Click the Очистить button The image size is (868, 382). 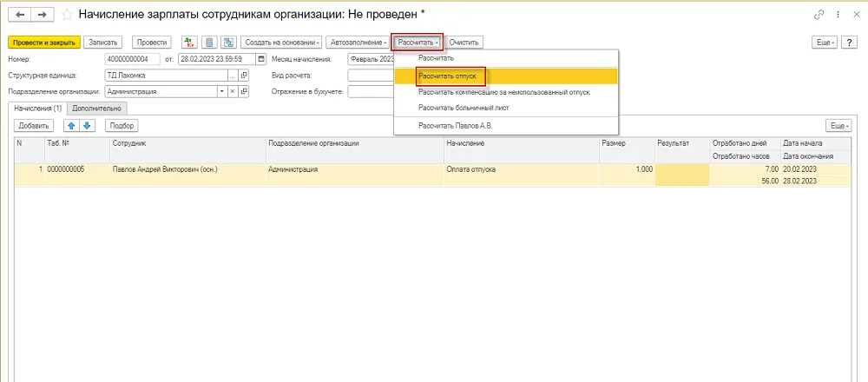[465, 42]
